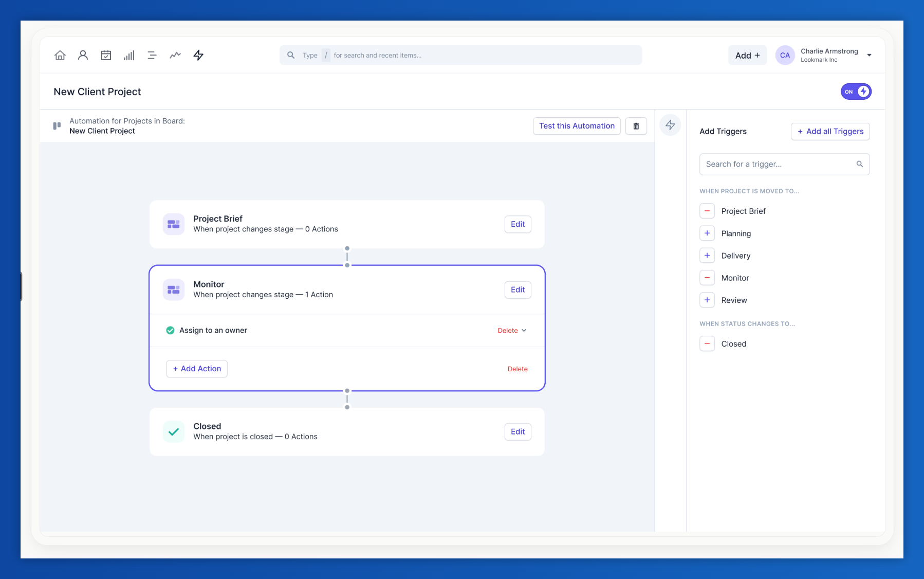This screenshot has height=579, width=924.
Task: Click the Project Brief stage icon
Action: click(x=174, y=224)
